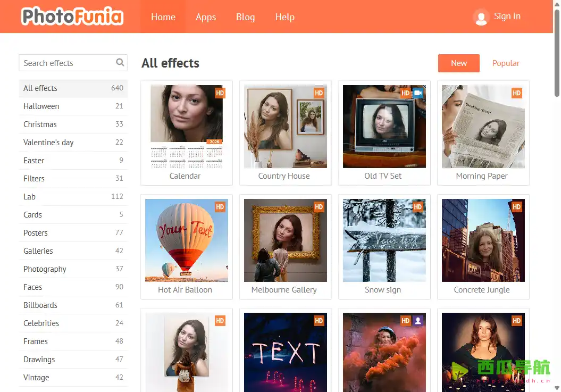Viewport: 561px width, 392px height.
Task: Click the HD badge on Morning Paper
Action: point(517,93)
